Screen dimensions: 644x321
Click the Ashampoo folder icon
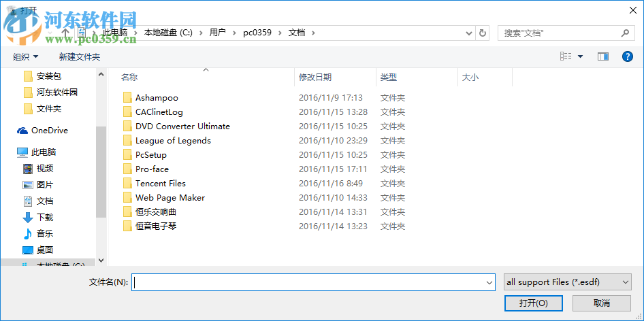[x=127, y=98]
